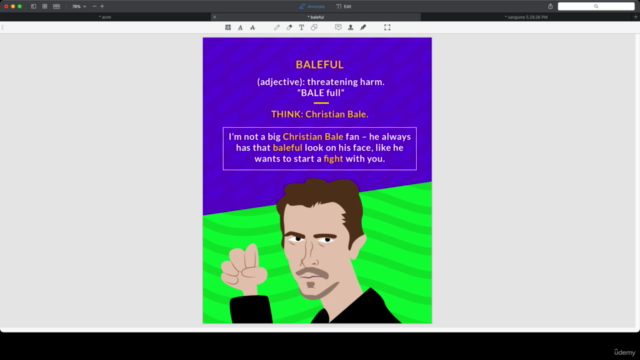Screen dimensions: 640x360
Task: Click the '(adjective): threatening harm.' definition line
Action: coord(320,82)
